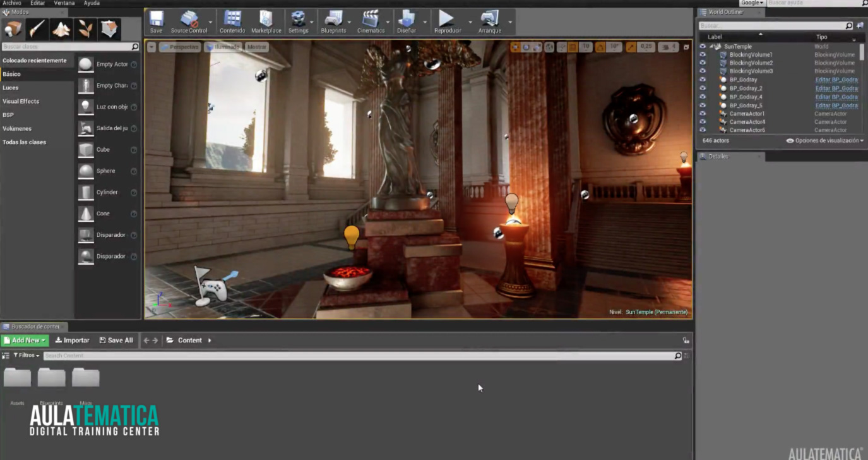
Task: Select the Landscape mode mountain icon
Action: click(61, 28)
